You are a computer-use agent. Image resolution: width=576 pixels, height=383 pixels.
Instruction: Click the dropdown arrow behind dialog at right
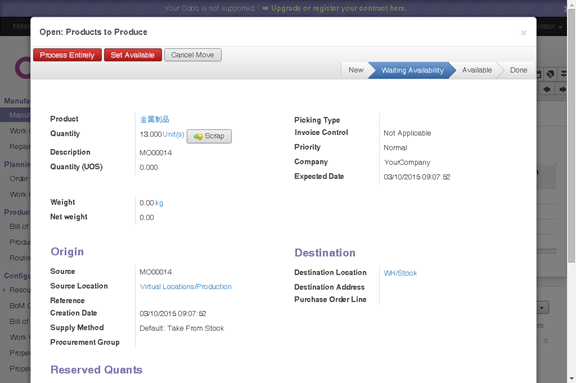pyautogui.click(x=542, y=308)
